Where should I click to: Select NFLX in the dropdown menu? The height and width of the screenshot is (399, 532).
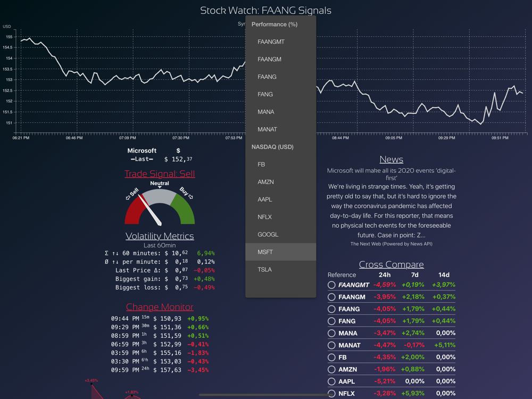click(x=280, y=217)
